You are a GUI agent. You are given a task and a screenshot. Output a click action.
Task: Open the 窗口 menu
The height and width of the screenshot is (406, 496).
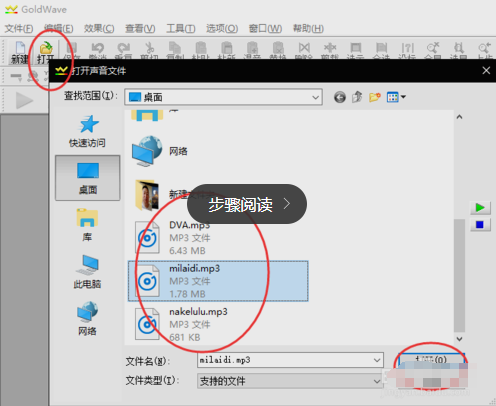[265, 29]
